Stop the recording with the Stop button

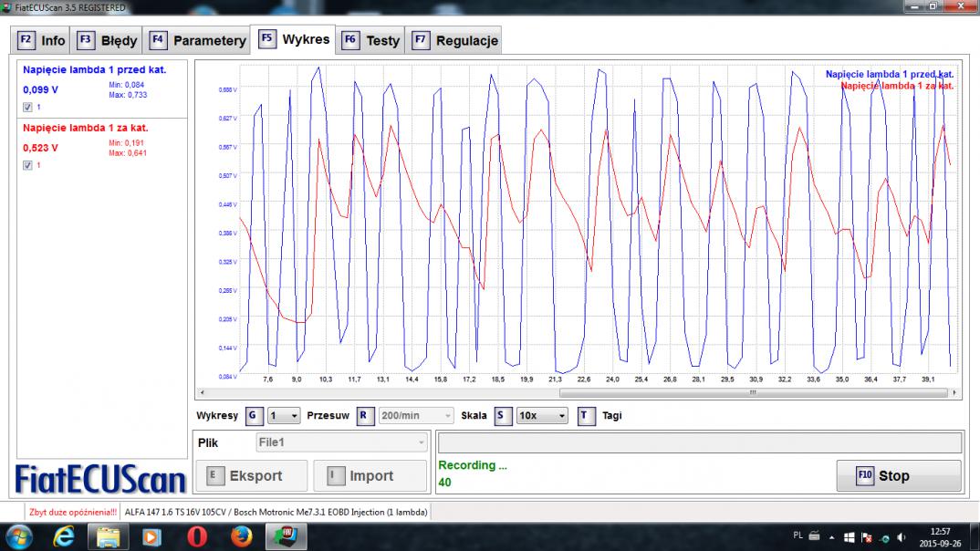tap(899, 476)
